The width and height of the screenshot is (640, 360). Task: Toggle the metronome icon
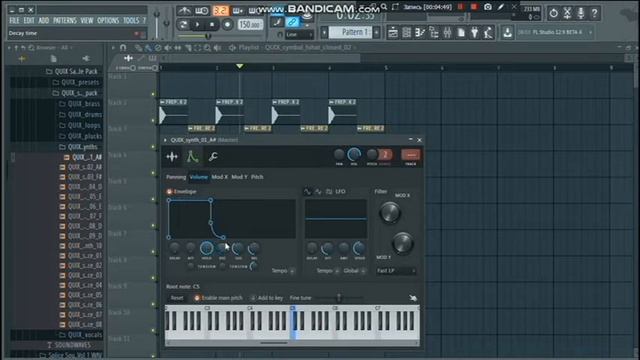coord(184,10)
